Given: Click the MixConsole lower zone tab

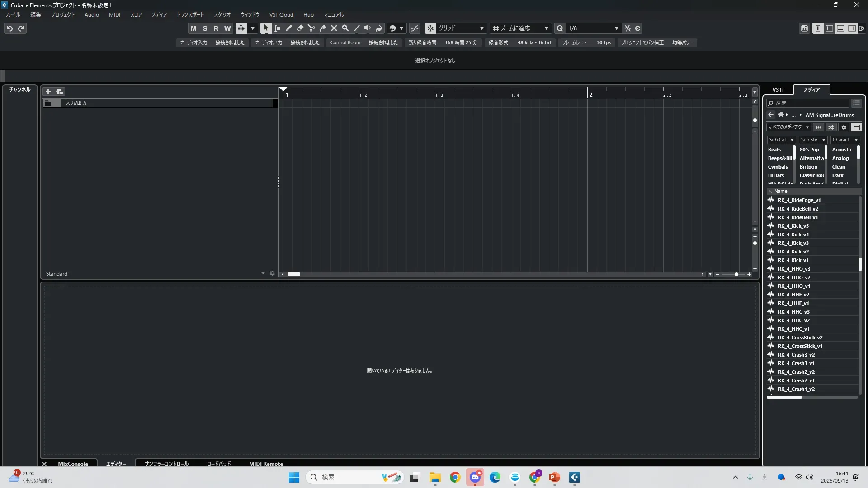Looking at the screenshot, I should (73, 464).
